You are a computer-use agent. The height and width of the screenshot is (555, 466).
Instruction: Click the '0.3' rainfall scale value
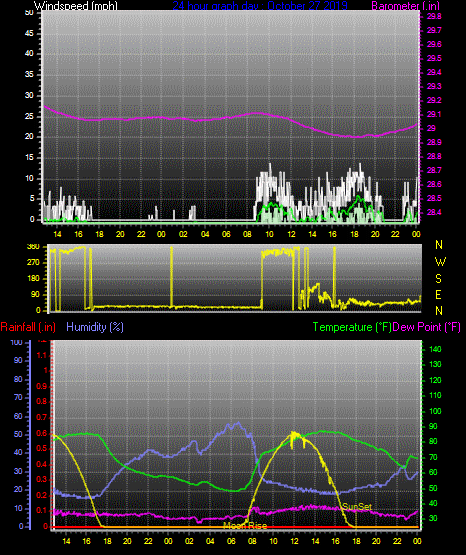(42, 480)
